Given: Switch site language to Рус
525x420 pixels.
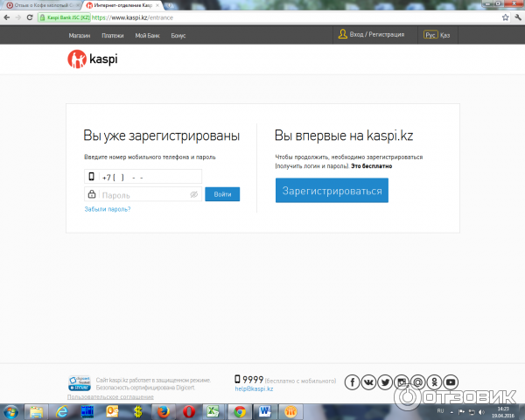Looking at the screenshot, I should (430, 35).
